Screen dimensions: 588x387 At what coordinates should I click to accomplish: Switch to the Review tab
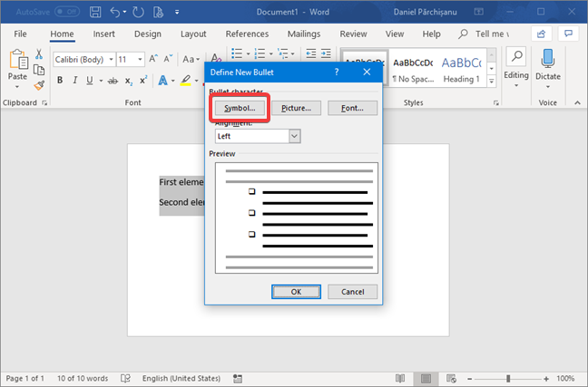click(353, 34)
